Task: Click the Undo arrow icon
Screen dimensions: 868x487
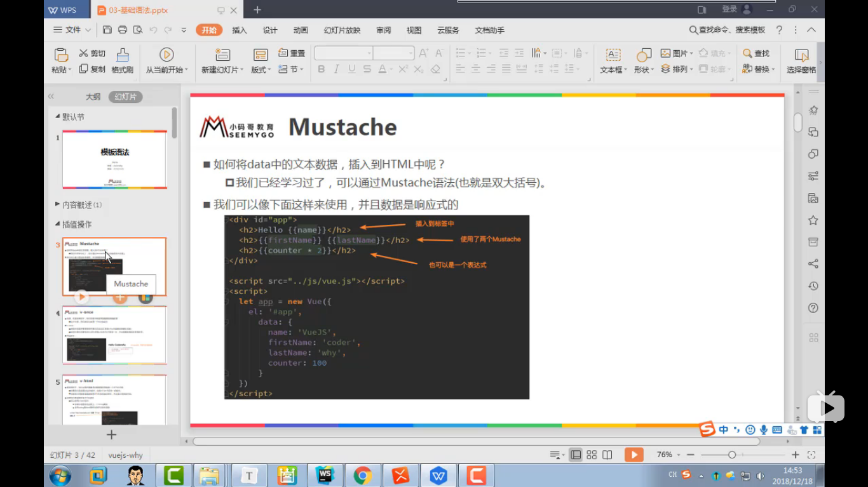Action: click(x=153, y=30)
